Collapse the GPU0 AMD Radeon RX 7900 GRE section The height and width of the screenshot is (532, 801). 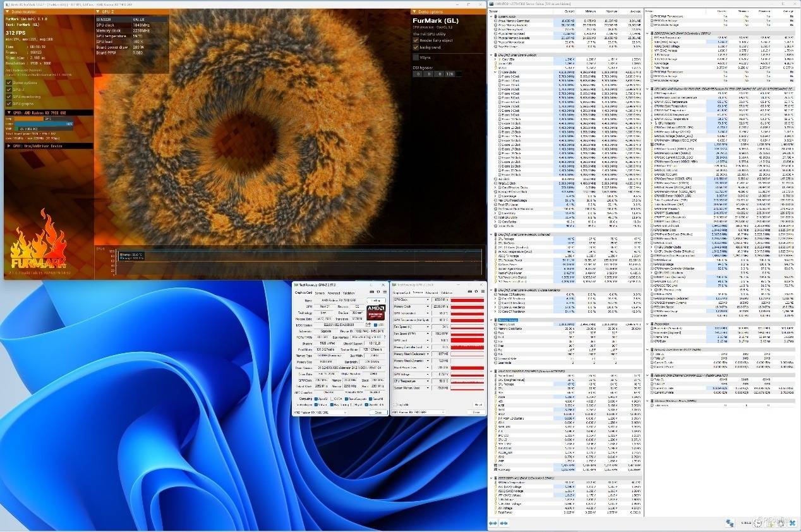pos(9,112)
